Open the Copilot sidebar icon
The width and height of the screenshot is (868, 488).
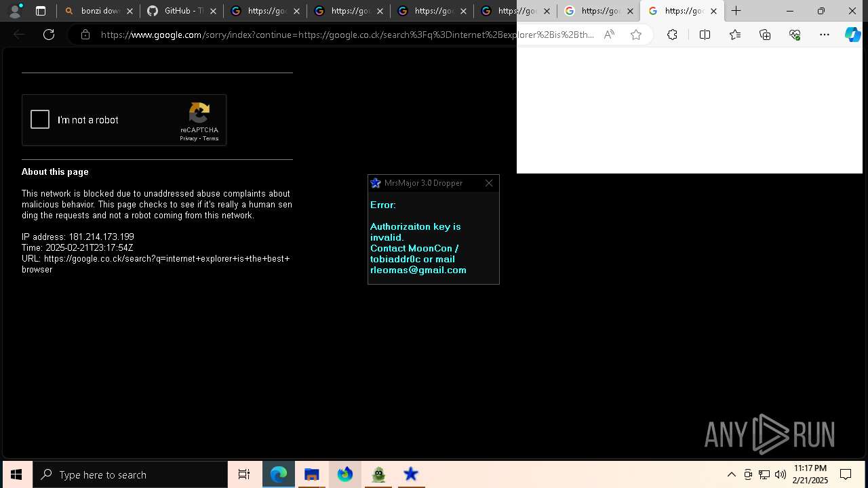point(852,35)
